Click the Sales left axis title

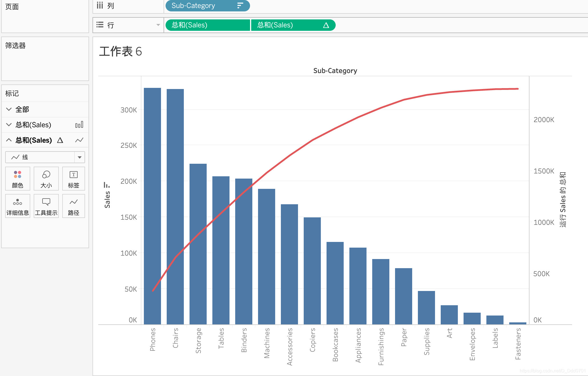pos(107,199)
